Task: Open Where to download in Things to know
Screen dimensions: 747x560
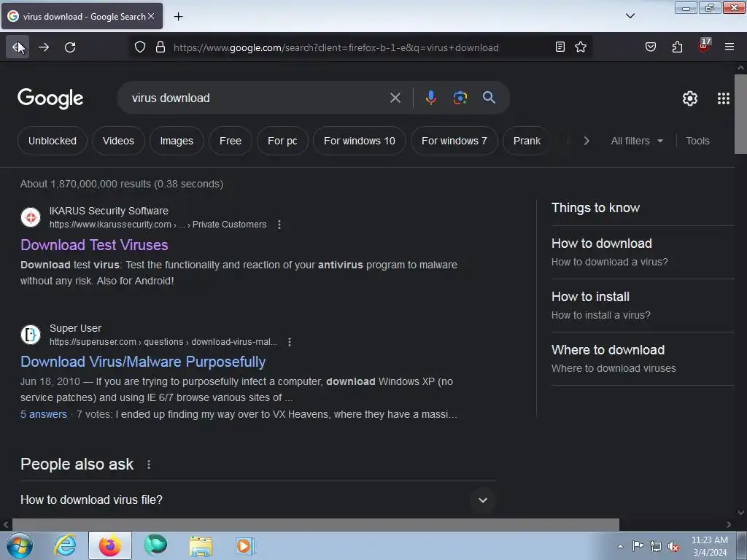Action: pos(642,359)
